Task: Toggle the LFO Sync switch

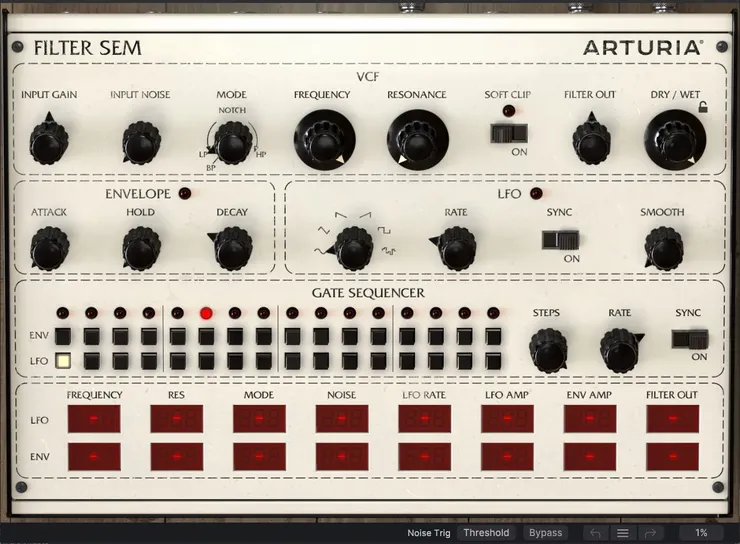Action: coord(560,240)
